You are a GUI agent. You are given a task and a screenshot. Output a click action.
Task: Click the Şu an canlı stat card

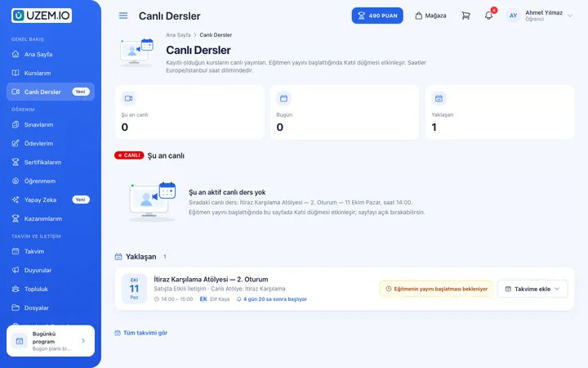(189, 112)
